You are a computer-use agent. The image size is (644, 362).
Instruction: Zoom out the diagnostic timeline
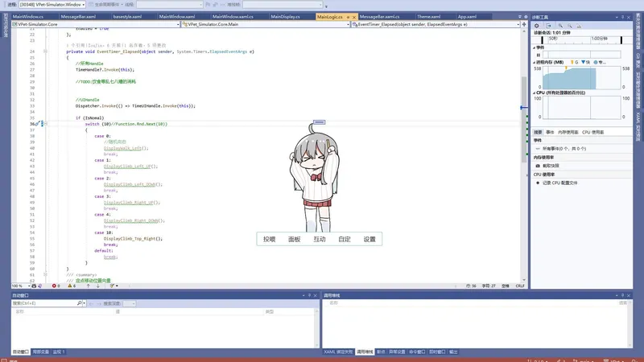[570, 26]
